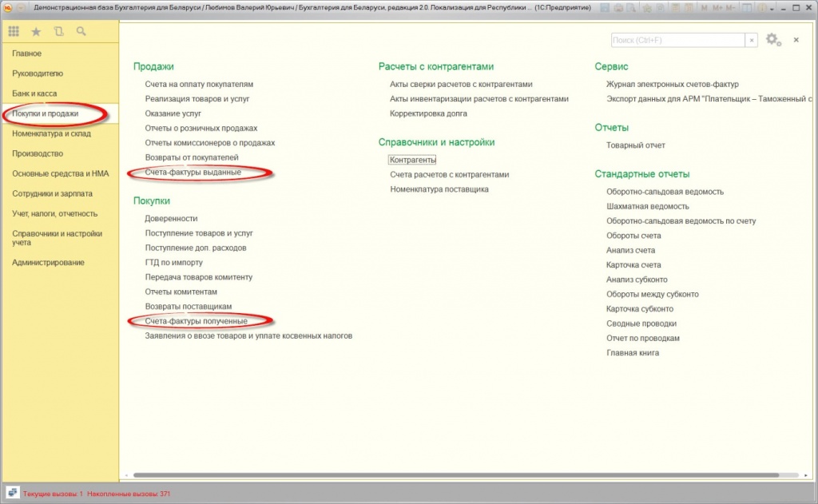
Task: Open Счета-фактуры полученные
Action: pyautogui.click(x=196, y=321)
